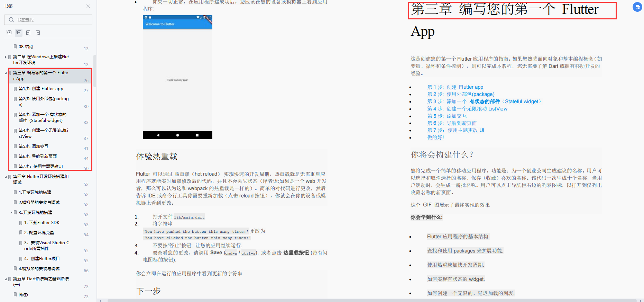Screen dimensions: 644x302
Task: Click the 书签 panel title
Action: point(8,6)
